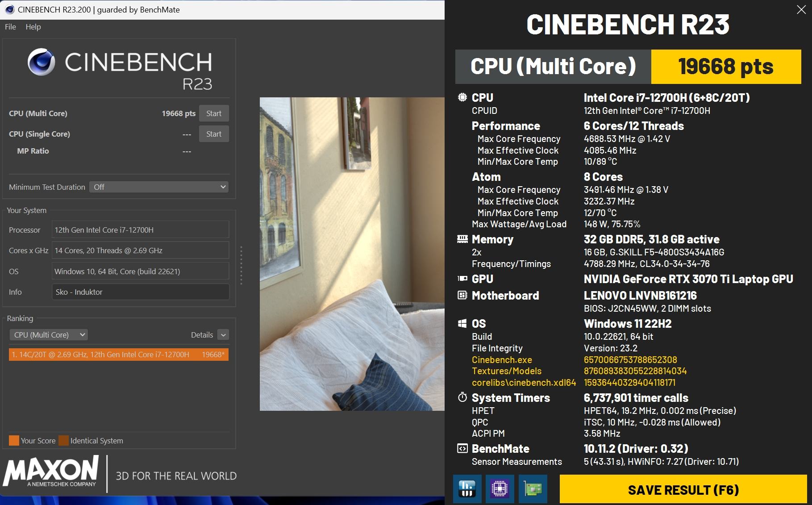Click the Cinebench.exe file integrity entry
The width and height of the screenshot is (812, 505).
coord(502,360)
